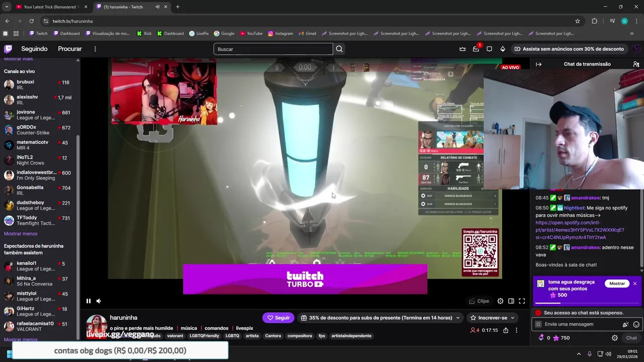
Task: Click Twitch logo home icon
Action: coord(8,49)
